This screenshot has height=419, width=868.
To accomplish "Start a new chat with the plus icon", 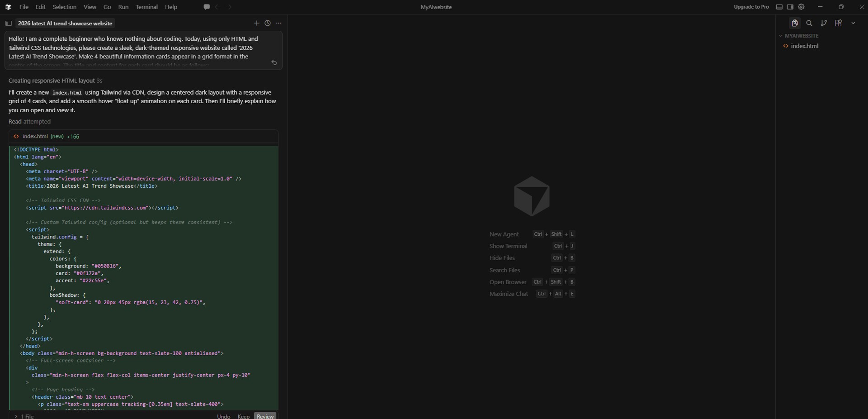I will click(257, 23).
